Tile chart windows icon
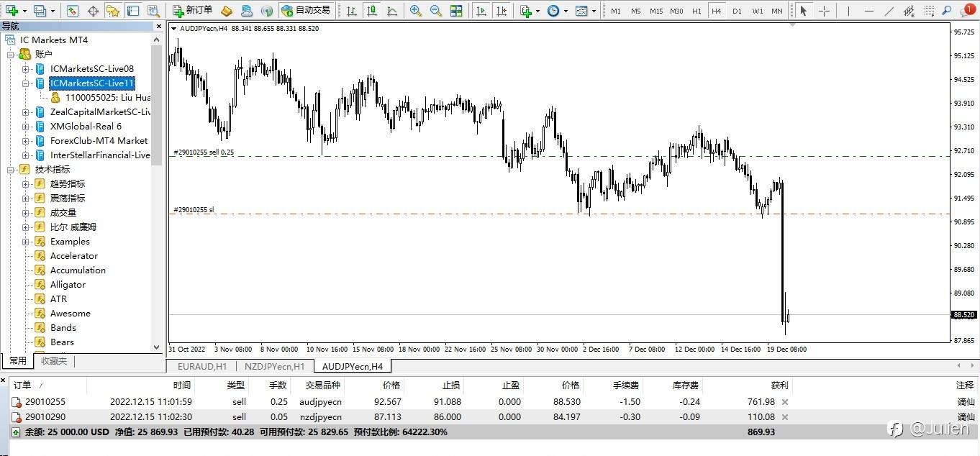 pyautogui.click(x=456, y=11)
